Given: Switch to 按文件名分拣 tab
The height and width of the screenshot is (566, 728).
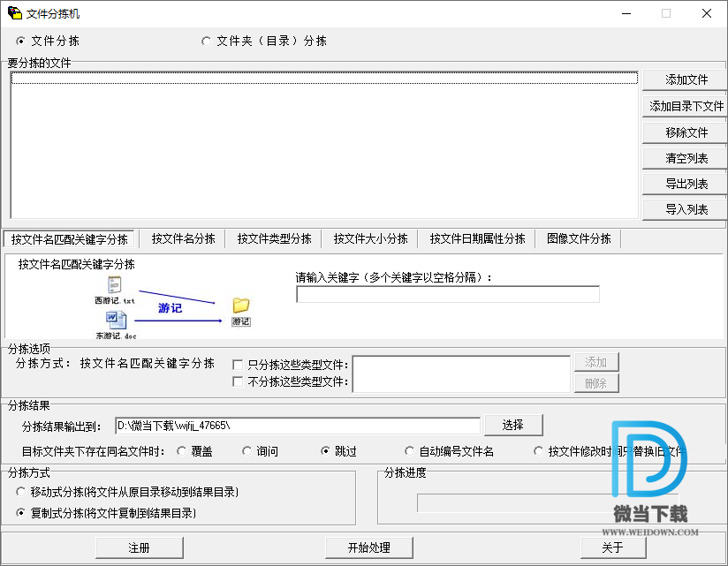Looking at the screenshot, I should tap(183, 238).
